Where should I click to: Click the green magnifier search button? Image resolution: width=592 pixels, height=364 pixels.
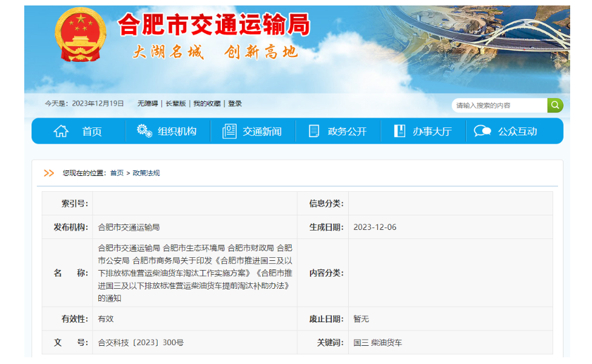click(555, 105)
